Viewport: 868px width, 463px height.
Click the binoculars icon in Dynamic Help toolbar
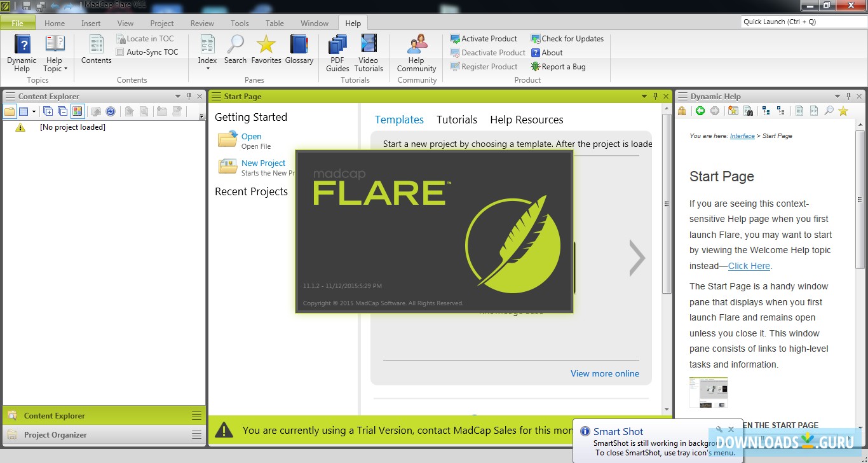(x=749, y=111)
